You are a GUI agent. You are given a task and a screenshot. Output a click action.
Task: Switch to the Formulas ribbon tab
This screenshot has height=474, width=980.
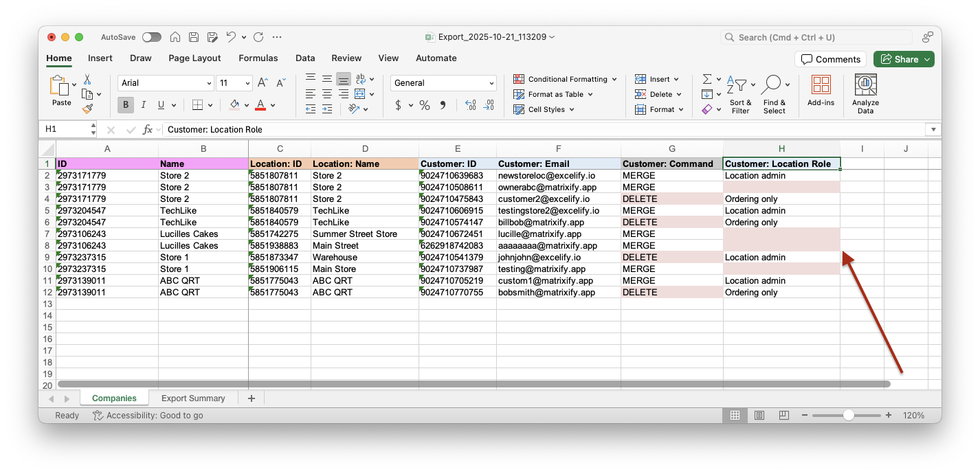[258, 58]
